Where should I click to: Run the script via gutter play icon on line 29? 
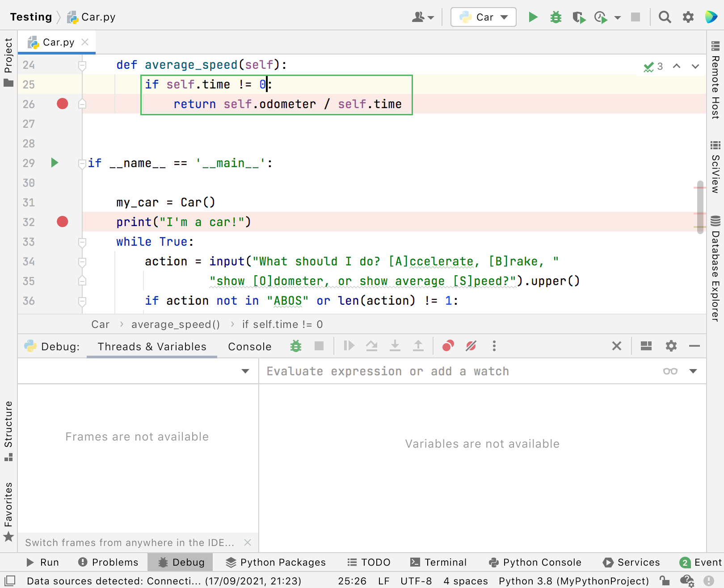click(x=54, y=163)
